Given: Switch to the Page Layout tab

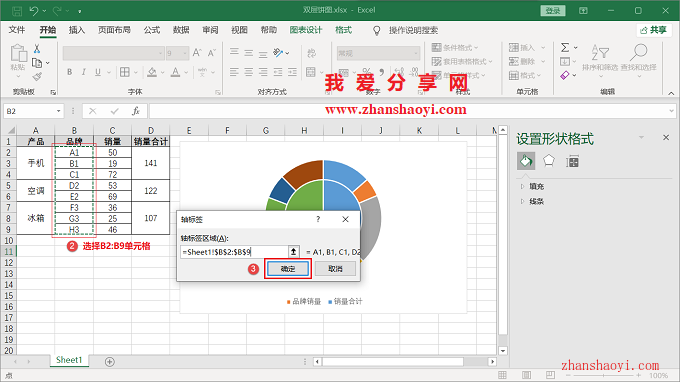Looking at the screenshot, I should click(114, 30).
